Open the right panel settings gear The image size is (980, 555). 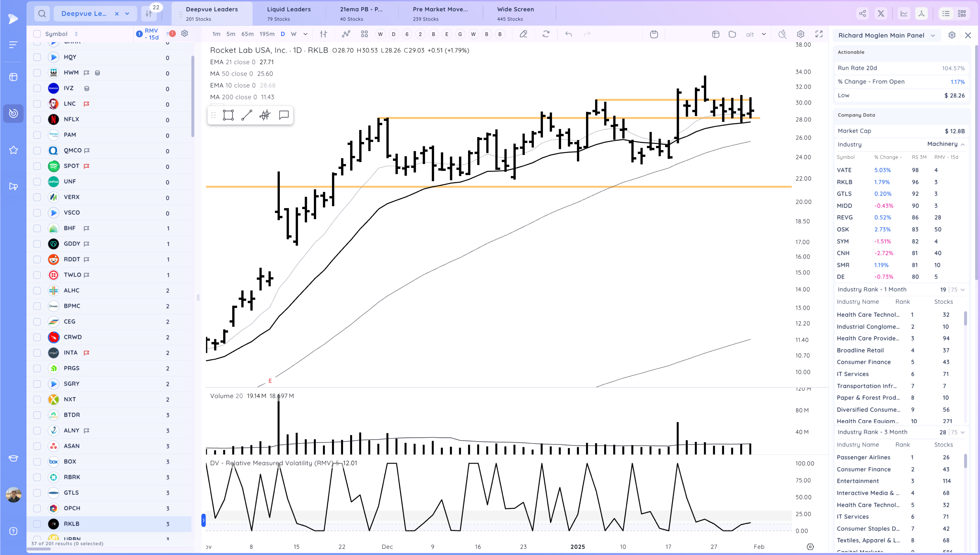(952, 35)
